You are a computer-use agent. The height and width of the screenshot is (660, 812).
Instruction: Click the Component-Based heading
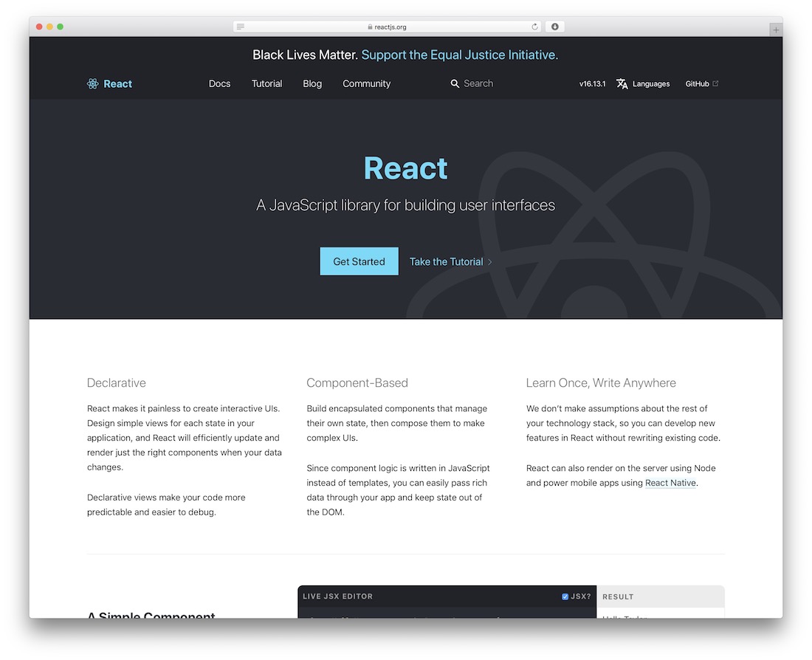pos(357,383)
